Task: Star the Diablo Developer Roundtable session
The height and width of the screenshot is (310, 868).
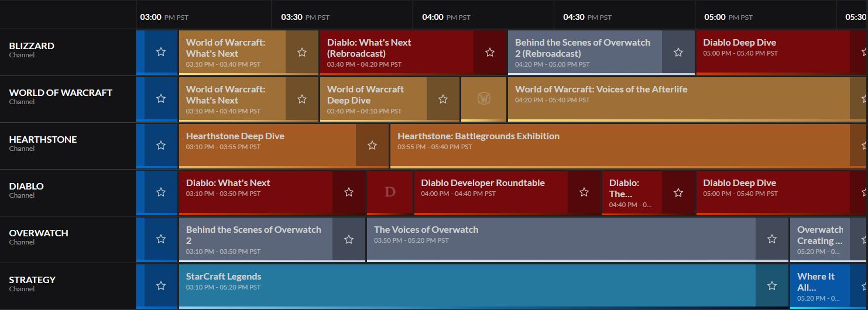Action: [x=584, y=192]
